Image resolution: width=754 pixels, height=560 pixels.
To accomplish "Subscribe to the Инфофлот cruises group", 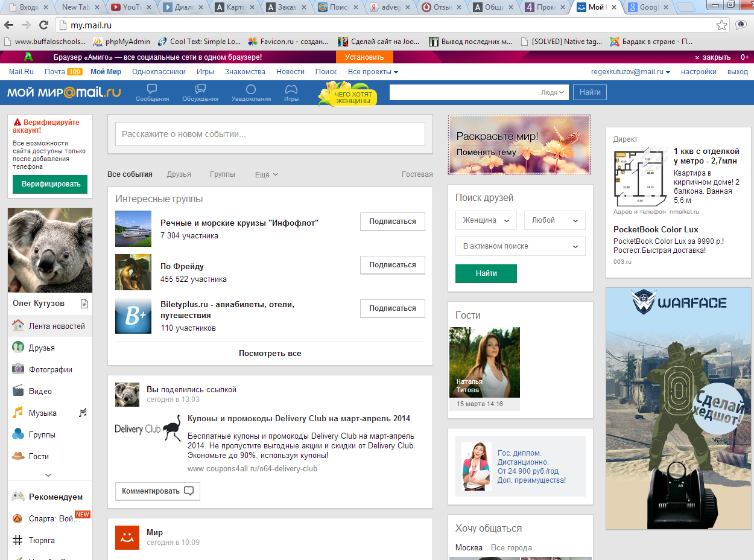I will 393,221.
